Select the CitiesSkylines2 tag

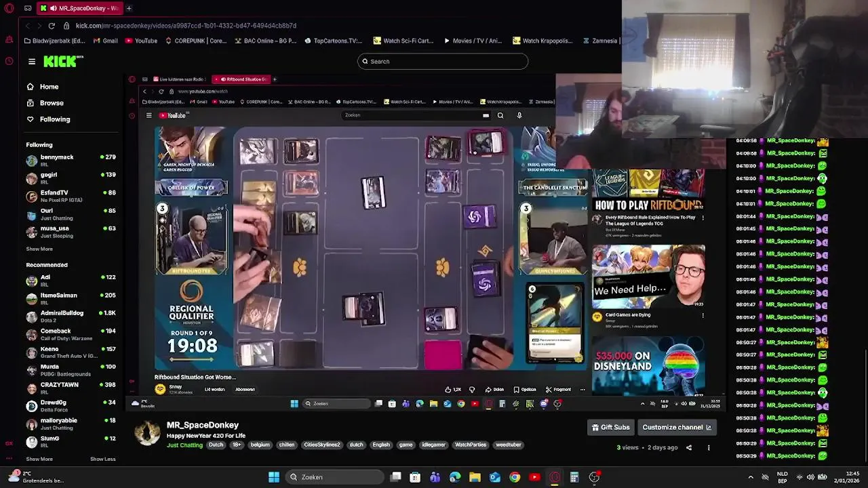pos(321,445)
